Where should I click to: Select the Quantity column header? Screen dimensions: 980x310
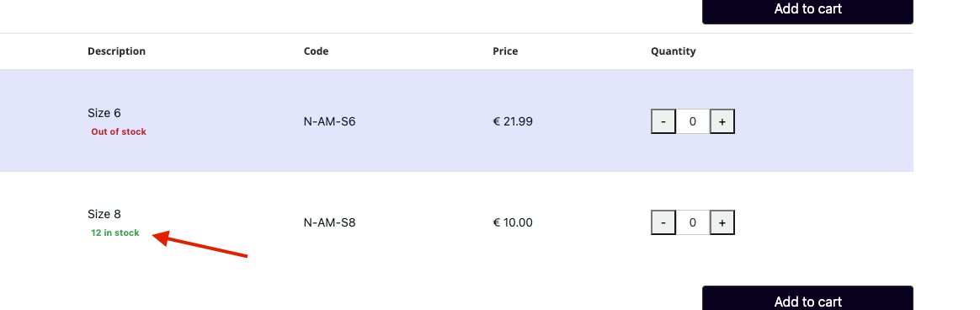[674, 51]
